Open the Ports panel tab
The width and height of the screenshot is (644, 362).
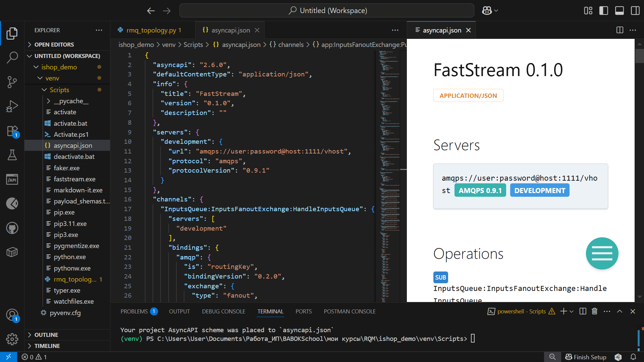tap(304, 311)
